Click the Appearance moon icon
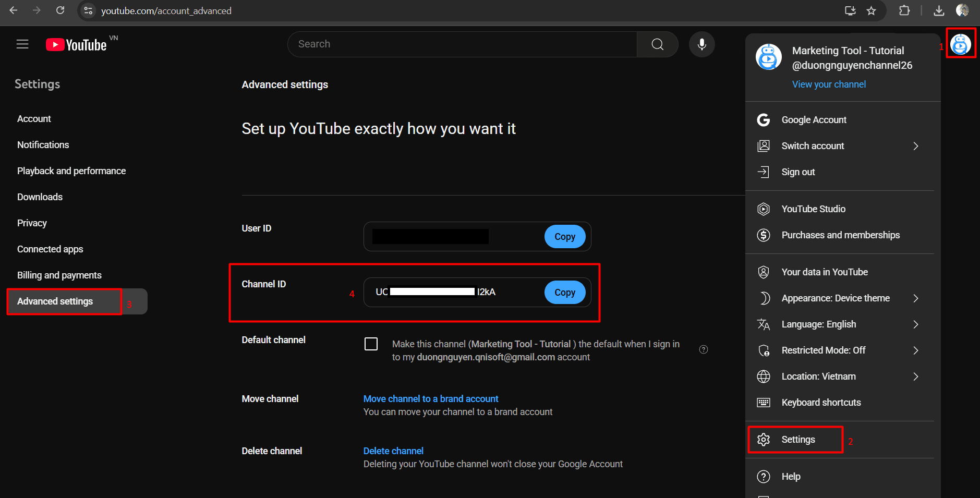This screenshot has height=498, width=980. 764,298
